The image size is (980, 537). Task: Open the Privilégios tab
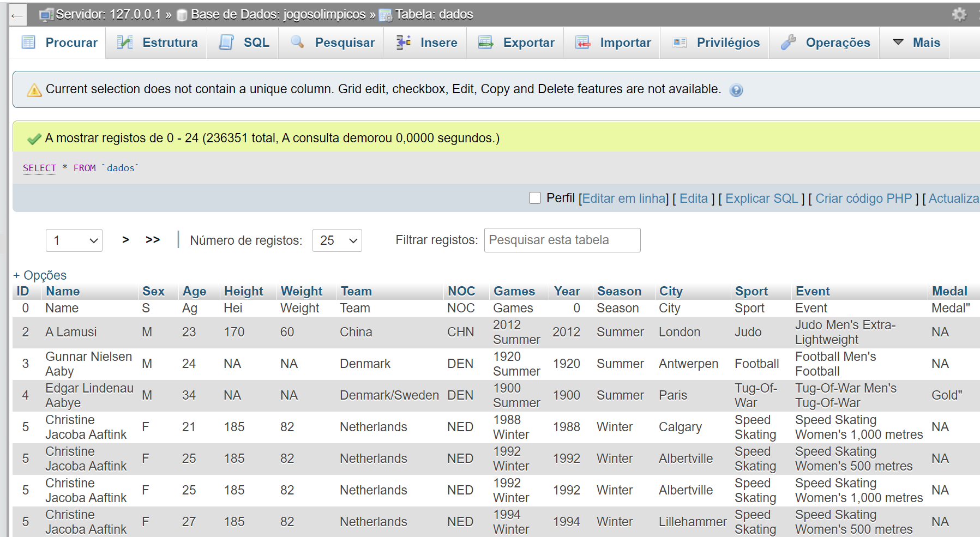point(728,43)
